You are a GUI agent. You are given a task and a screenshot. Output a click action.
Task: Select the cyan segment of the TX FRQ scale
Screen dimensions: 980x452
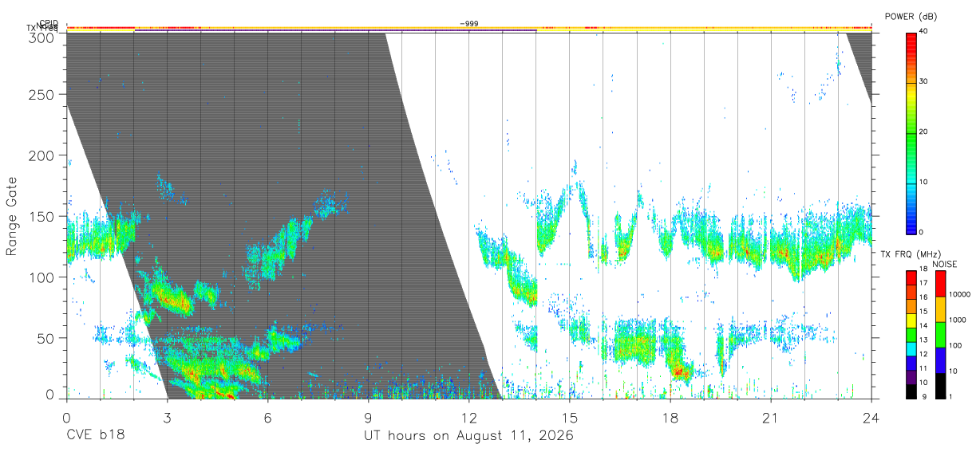pos(911,349)
